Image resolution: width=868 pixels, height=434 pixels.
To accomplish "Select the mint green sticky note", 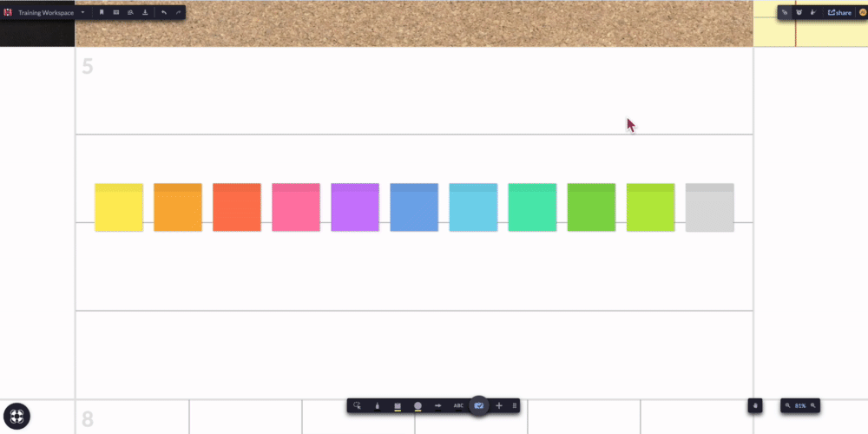I will [x=533, y=207].
